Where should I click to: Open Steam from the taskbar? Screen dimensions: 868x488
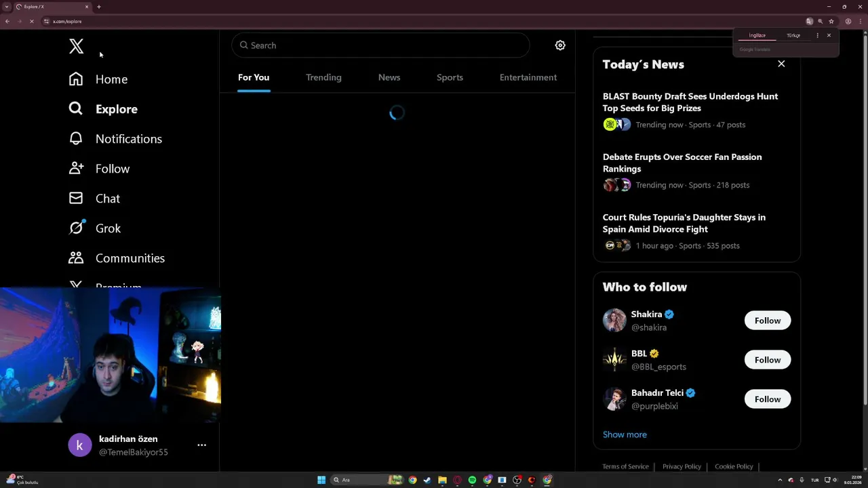pos(427,480)
